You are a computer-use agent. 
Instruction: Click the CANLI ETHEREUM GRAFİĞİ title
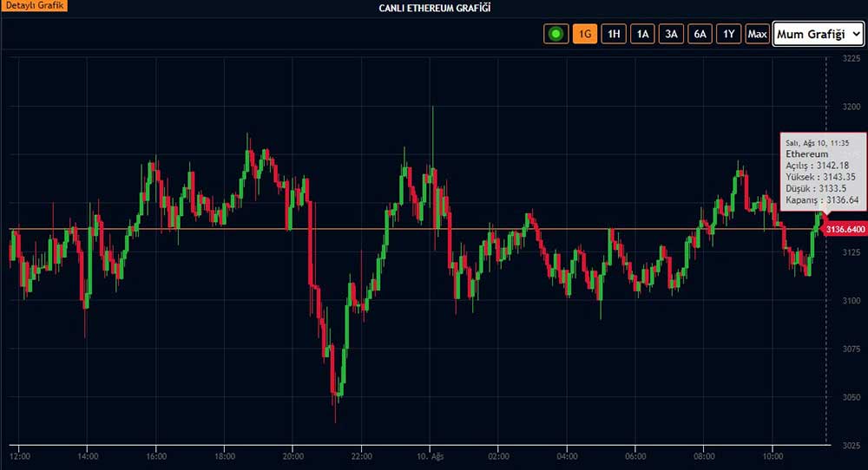point(435,8)
